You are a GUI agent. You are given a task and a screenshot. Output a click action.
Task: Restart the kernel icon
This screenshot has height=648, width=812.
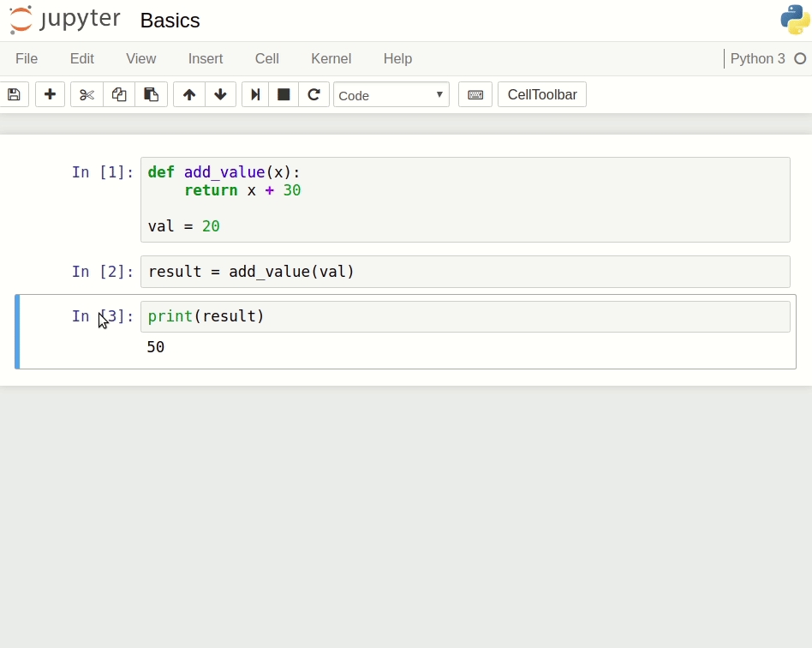[x=314, y=94]
